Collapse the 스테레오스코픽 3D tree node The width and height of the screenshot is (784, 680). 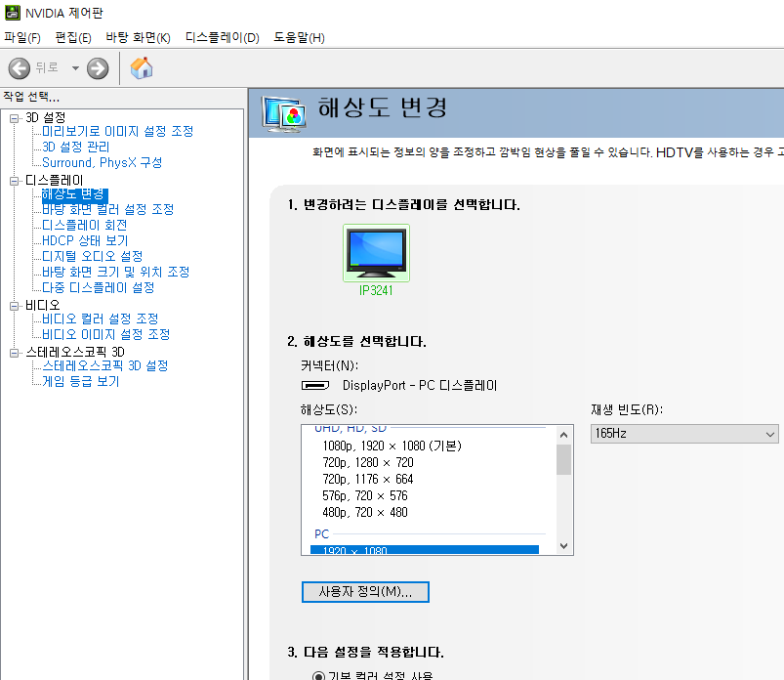tap(14, 354)
